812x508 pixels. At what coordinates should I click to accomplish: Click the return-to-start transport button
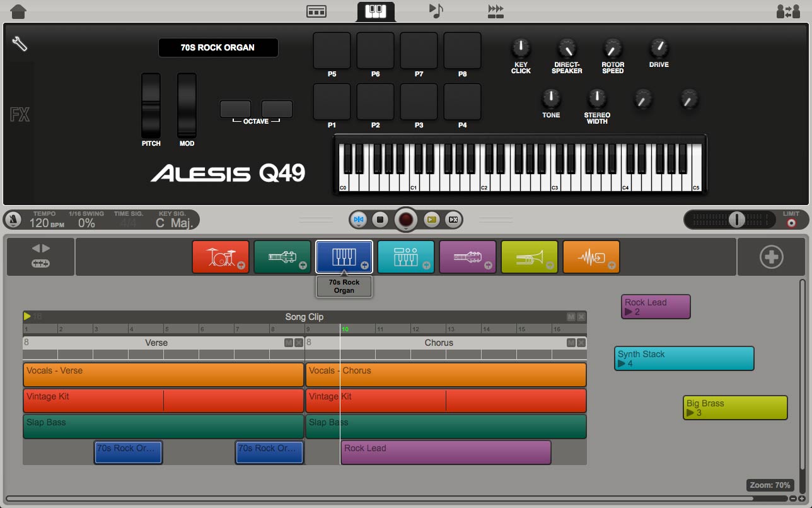click(x=359, y=220)
